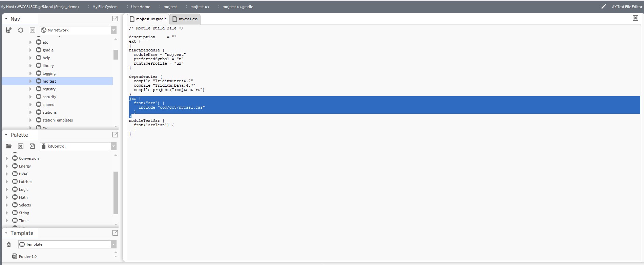Image resolution: width=644 pixels, height=265 pixels.
Task: Click the Palette tree vertical scrollbar
Action: [x=116, y=193]
